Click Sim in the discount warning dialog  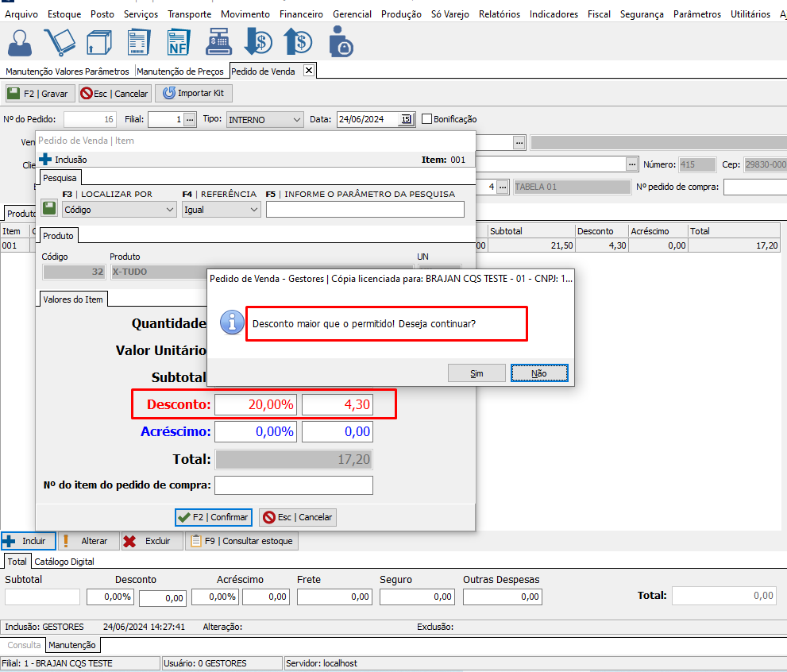[476, 373]
